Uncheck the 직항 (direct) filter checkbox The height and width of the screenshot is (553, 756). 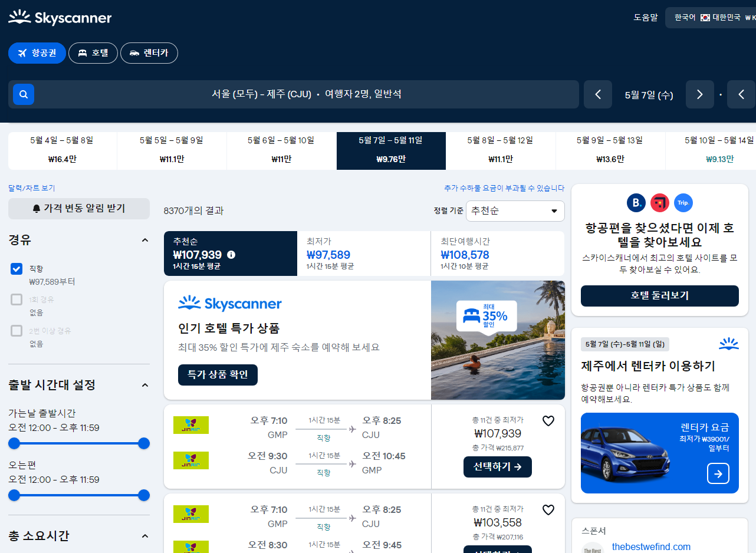coord(16,269)
